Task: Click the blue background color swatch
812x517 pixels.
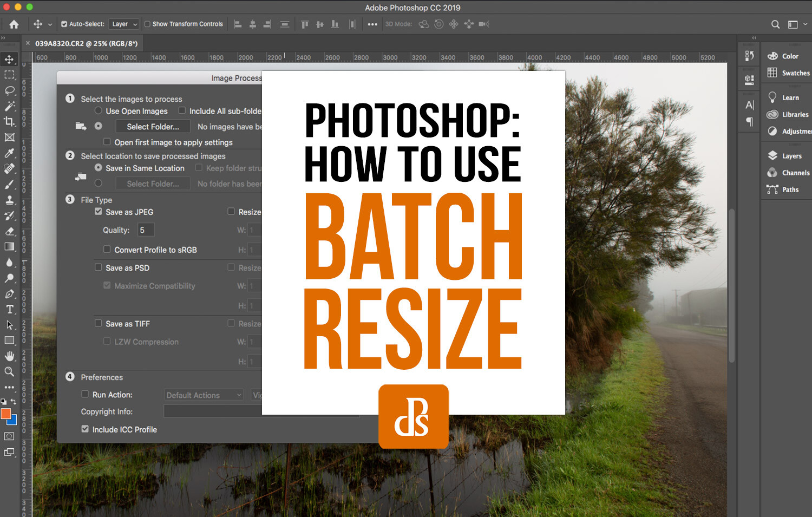Action: pos(14,421)
